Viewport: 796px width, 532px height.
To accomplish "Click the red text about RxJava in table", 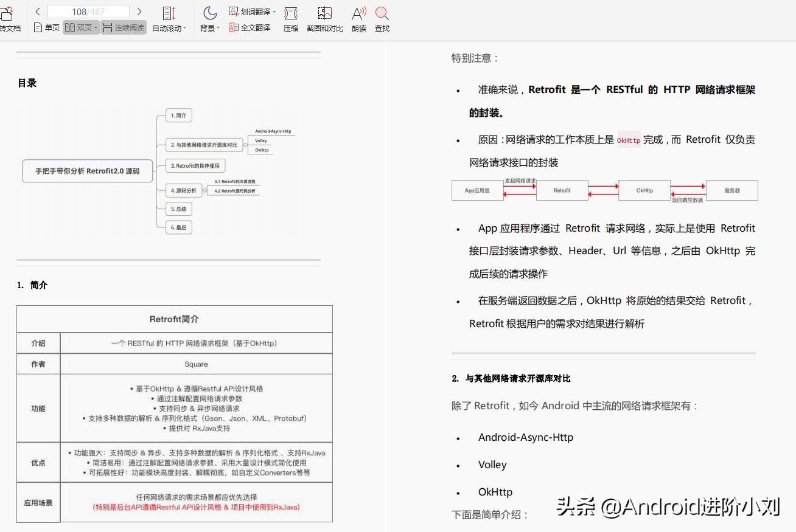I will click(196, 507).
